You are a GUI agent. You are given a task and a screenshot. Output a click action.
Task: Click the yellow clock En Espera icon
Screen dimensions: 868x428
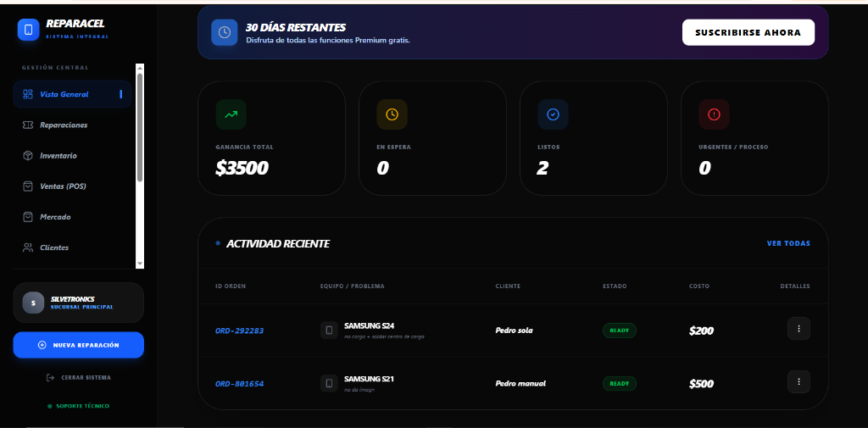point(392,114)
